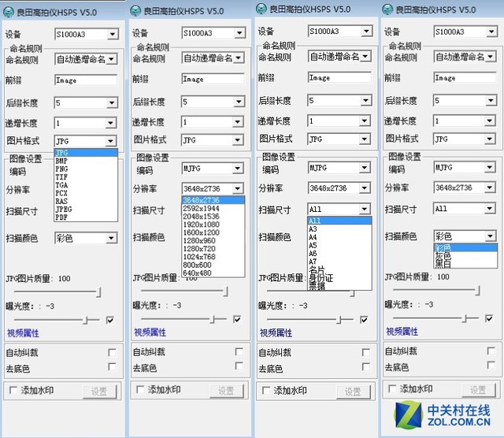The image size is (504, 438).
Task: Enable 自动纠裁 in the second window
Action: [x=239, y=351]
